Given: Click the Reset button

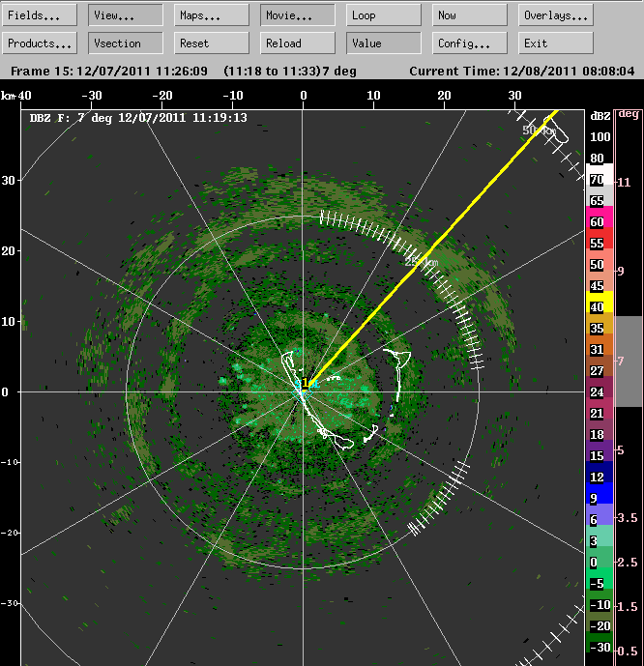Looking at the screenshot, I should [x=212, y=43].
